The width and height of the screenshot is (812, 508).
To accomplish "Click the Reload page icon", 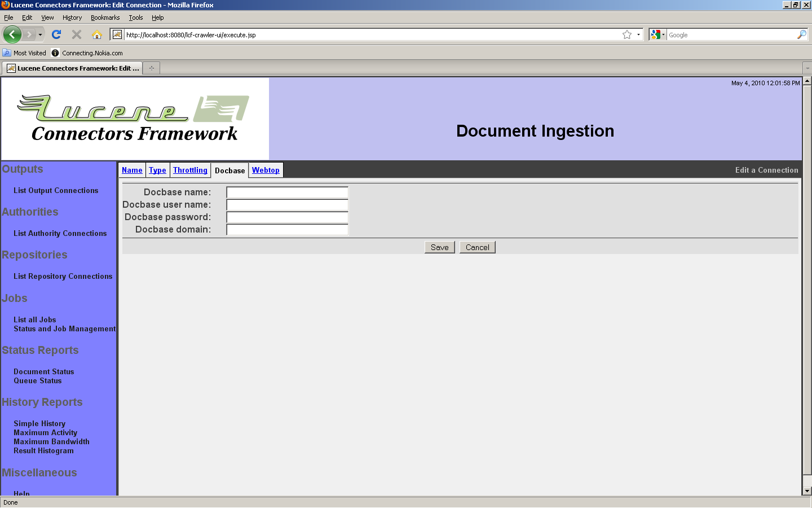I will pyautogui.click(x=56, y=34).
